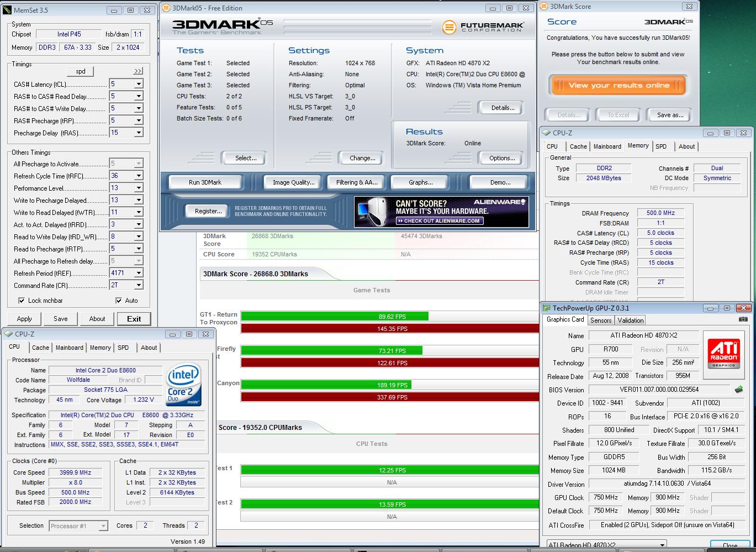Image resolution: width=756 pixels, height=552 pixels.
Task: Click GPU-Z screenshot camera icon
Action: [x=743, y=319]
